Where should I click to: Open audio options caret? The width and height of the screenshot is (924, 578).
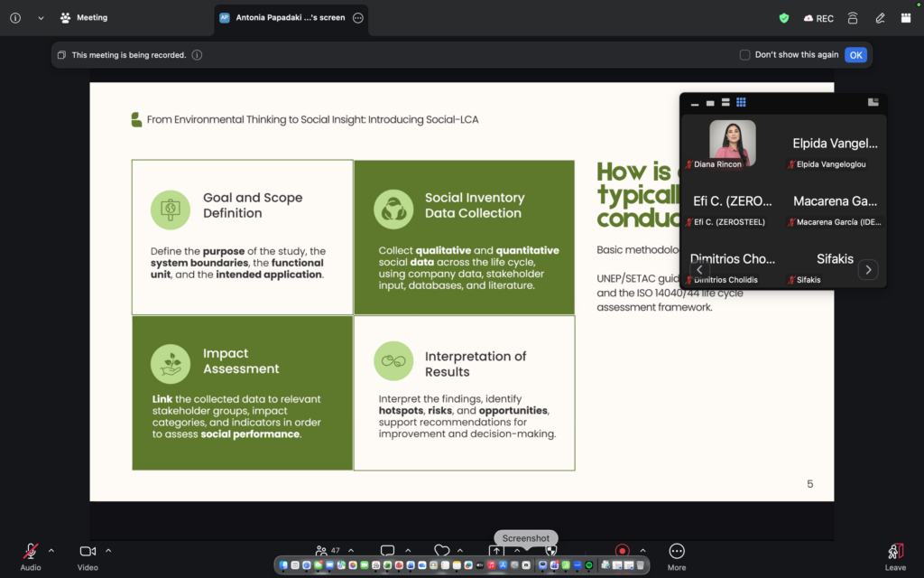tap(51, 551)
